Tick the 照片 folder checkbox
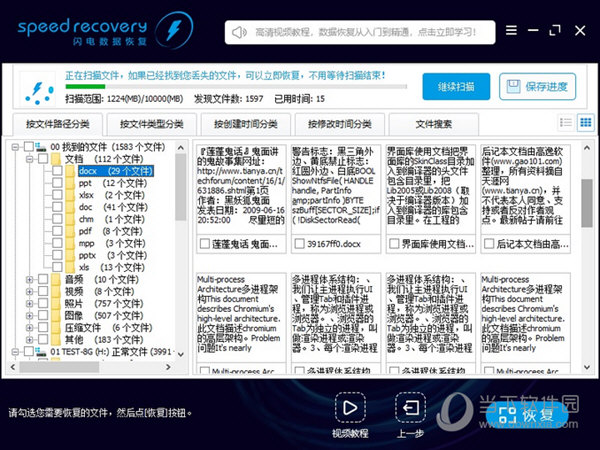This screenshot has width=600, height=450. tap(41, 302)
